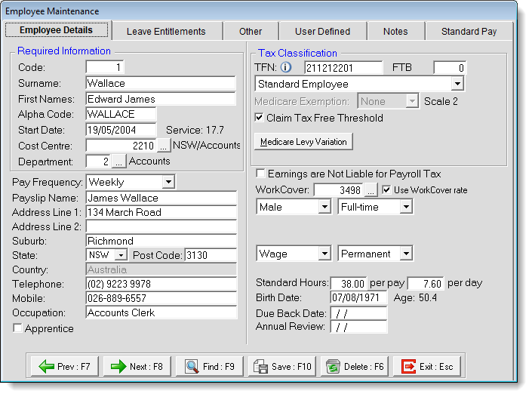Screen dimensions: 532x397
Task: Click the green Next arrow icon
Action: point(118,367)
